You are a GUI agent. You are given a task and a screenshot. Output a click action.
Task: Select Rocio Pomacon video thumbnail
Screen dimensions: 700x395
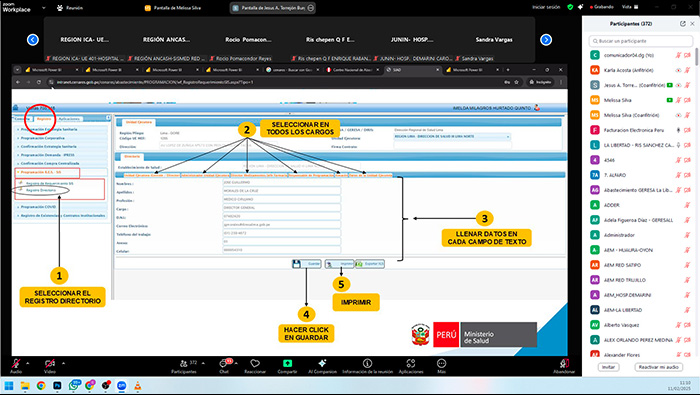248,40
